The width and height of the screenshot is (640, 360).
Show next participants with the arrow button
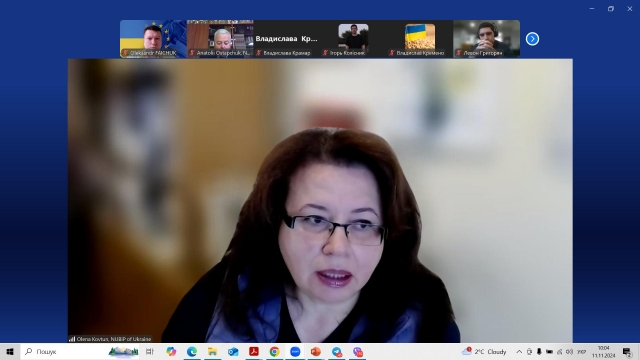(532, 39)
